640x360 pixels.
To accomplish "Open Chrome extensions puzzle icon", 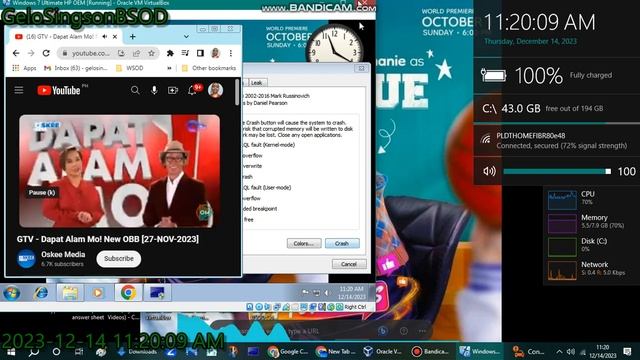I will [170, 53].
